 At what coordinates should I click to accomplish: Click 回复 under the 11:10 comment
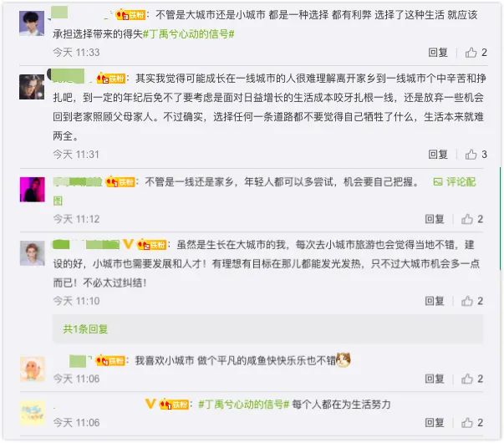tap(435, 301)
